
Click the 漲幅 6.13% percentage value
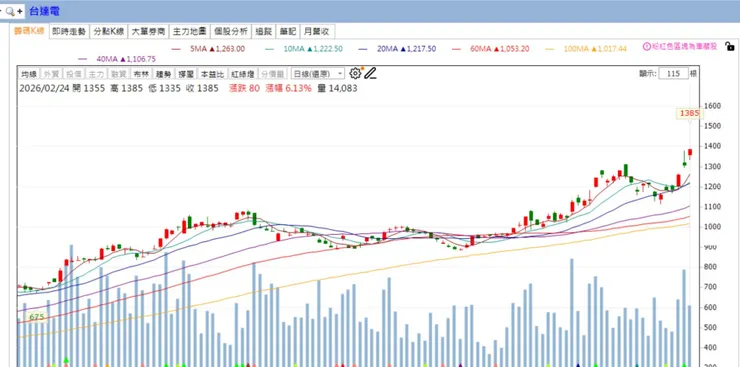tap(288, 88)
